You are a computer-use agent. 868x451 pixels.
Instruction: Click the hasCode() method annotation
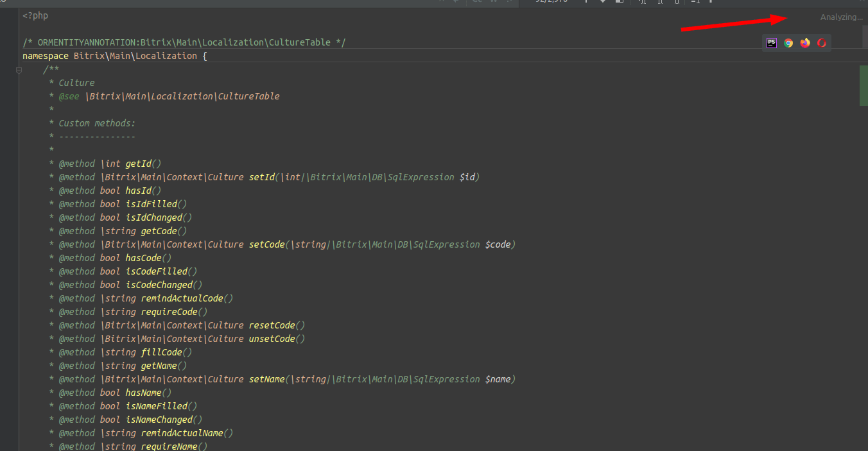pyautogui.click(x=115, y=258)
